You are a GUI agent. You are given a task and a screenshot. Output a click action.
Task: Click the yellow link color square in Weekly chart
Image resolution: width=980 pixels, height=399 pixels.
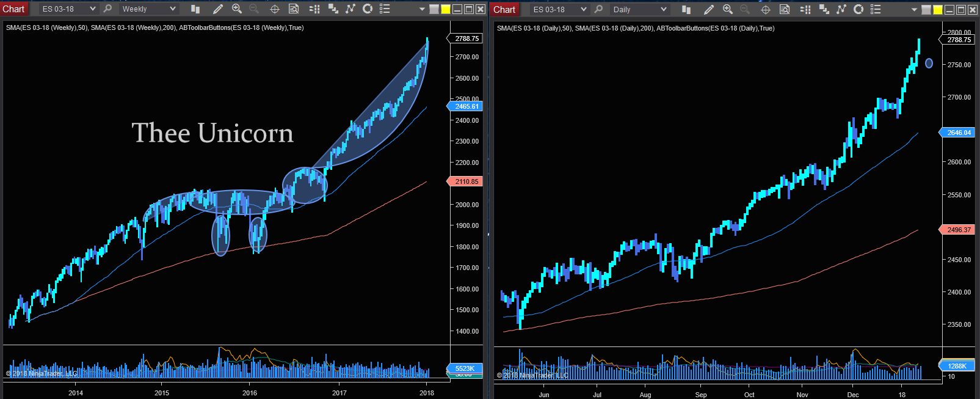[x=446, y=9]
